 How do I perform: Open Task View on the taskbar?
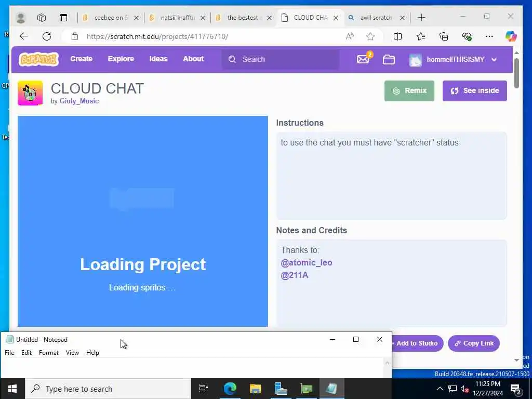pyautogui.click(x=204, y=389)
